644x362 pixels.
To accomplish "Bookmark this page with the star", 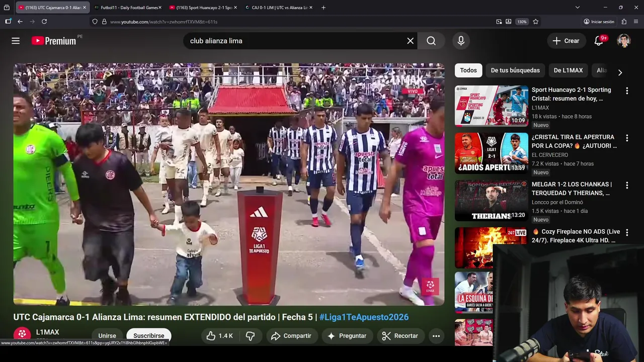I will pyautogui.click(x=536, y=22).
